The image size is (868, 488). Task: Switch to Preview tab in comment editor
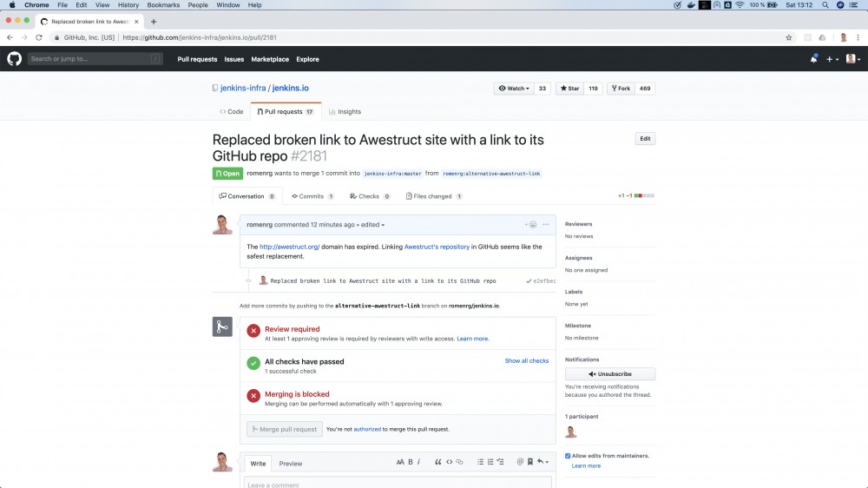click(291, 464)
